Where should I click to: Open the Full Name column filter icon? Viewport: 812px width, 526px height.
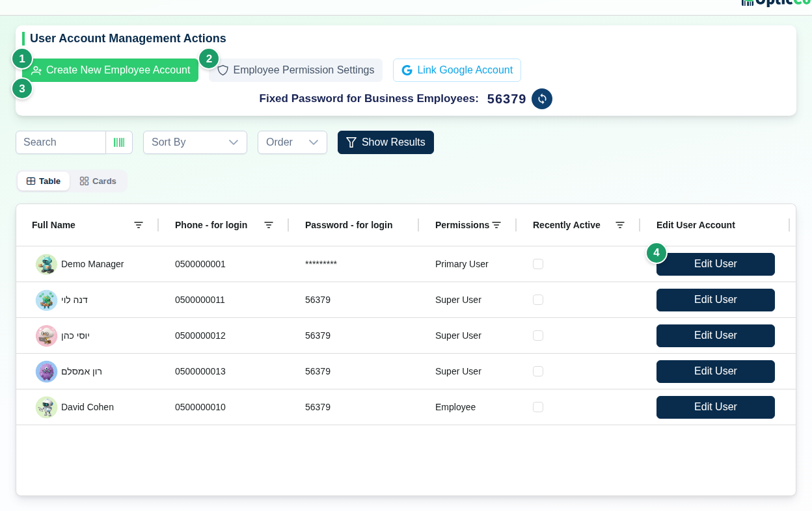(x=139, y=225)
